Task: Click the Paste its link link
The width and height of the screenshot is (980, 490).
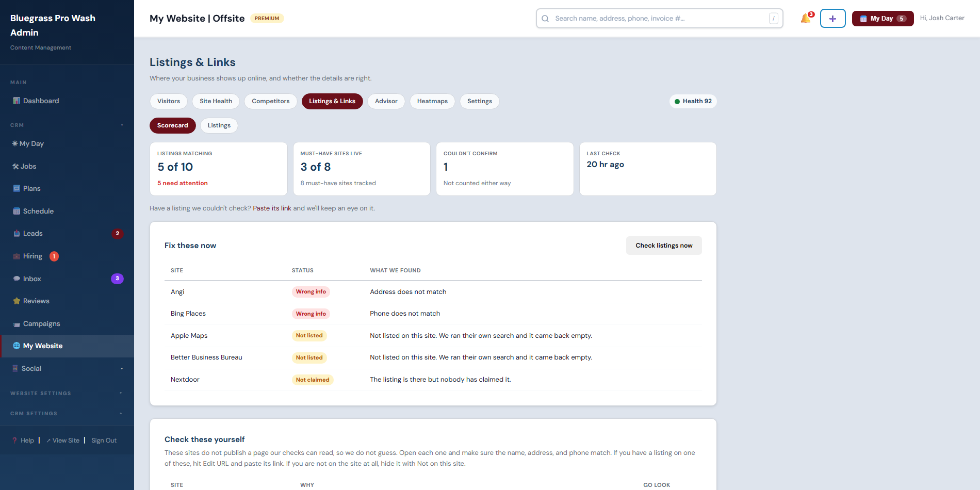Action: (x=272, y=208)
